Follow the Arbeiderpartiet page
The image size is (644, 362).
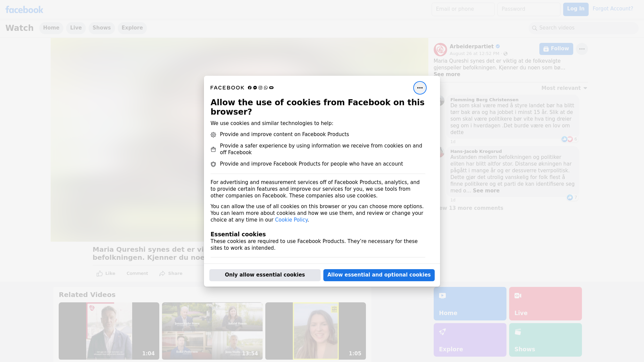[x=556, y=49]
